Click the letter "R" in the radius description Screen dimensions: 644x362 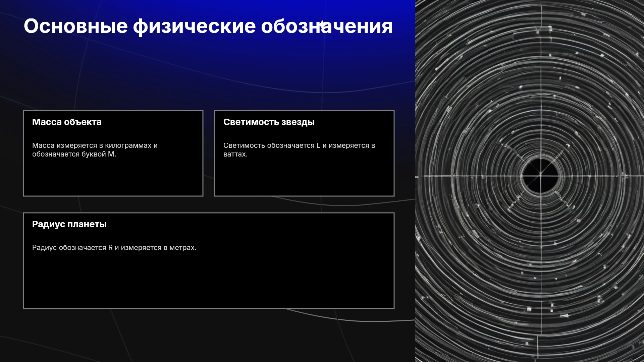110,248
